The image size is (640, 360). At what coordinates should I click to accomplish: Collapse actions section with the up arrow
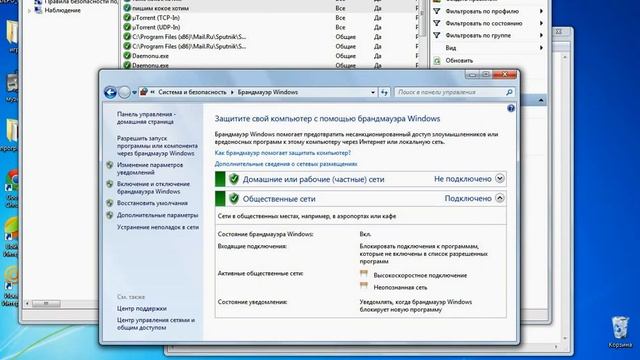(x=541, y=100)
